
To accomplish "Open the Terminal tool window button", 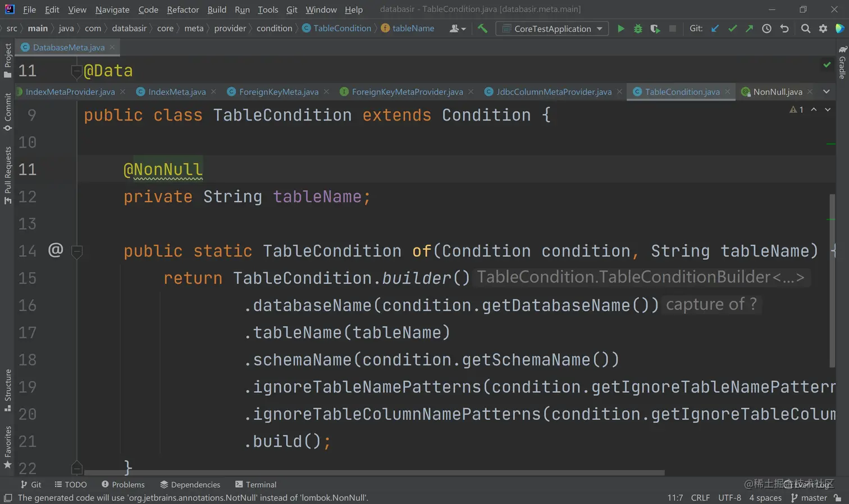I will [255, 484].
